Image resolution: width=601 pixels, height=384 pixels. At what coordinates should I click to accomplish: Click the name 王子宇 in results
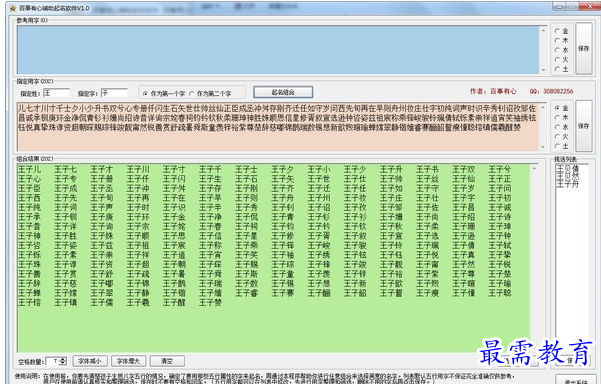pyautogui.click(x=463, y=198)
